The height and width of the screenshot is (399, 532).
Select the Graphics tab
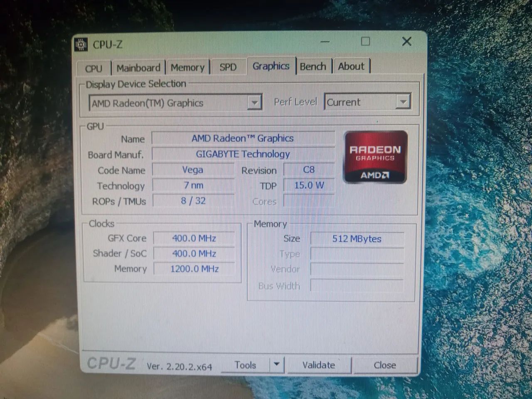(x=271, y=66)
